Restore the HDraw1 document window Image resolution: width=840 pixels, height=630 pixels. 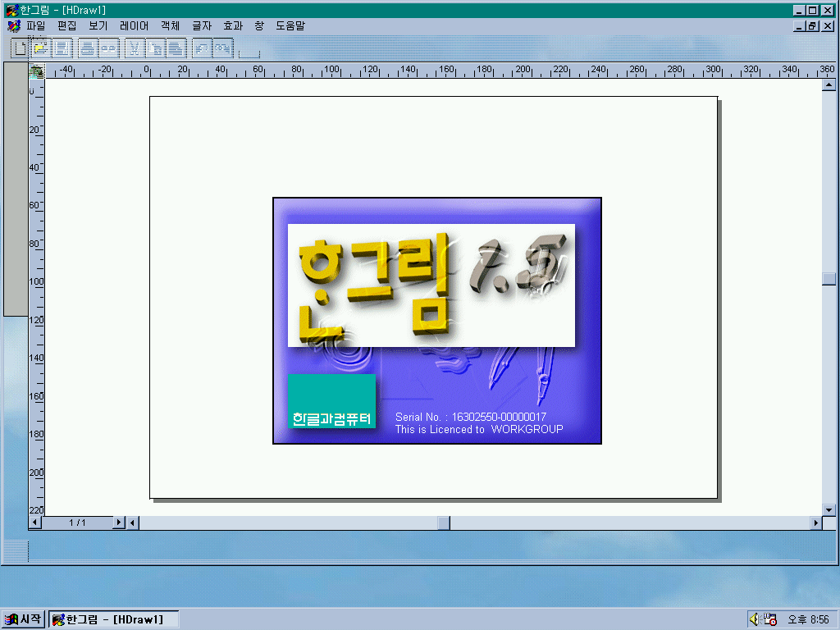pos(813,25)
